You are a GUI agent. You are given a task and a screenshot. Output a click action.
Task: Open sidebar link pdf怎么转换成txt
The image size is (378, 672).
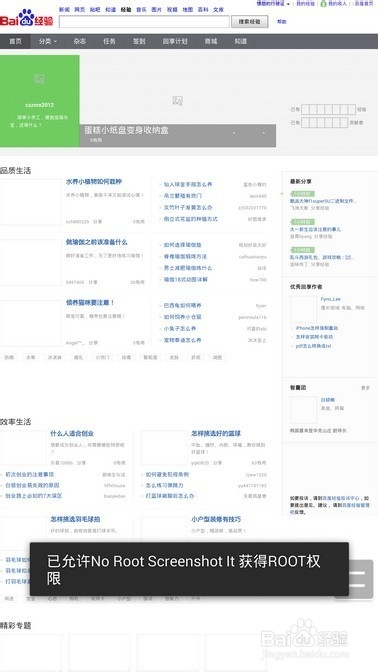314,346
